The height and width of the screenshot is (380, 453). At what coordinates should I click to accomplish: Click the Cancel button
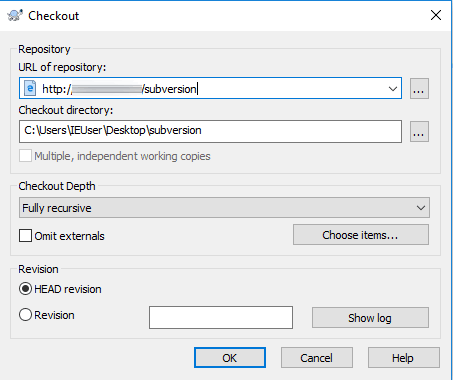pyautogui.click(x=316, y=358)
